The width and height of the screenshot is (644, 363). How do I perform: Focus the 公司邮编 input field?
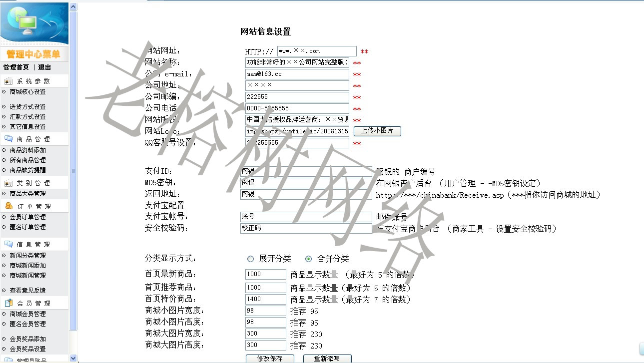[297, 97]
